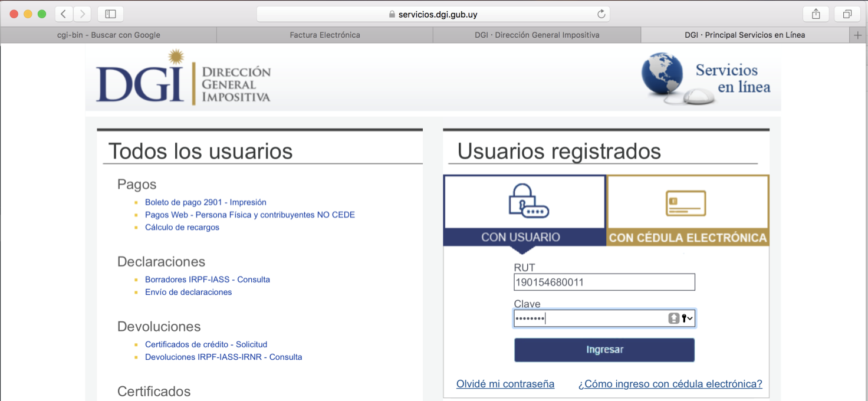Click the password autofill key dropdown
The image size is (868, 401).
688,318
